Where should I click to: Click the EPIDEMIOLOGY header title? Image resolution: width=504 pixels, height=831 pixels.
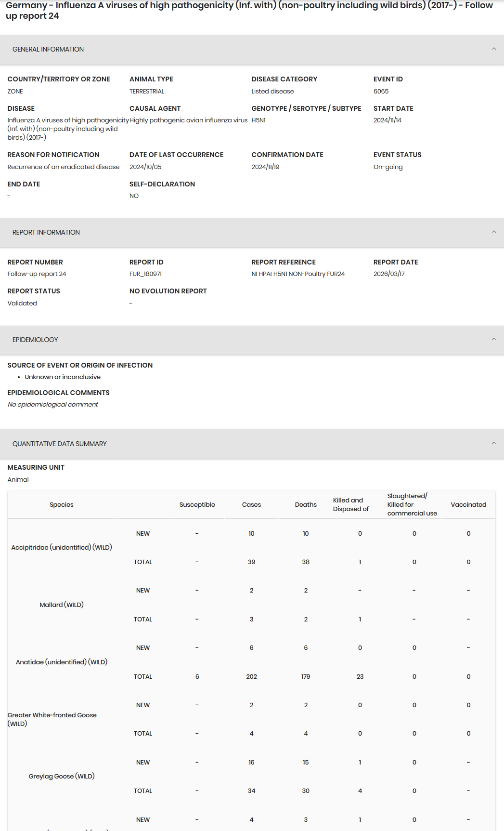point(35,340)
